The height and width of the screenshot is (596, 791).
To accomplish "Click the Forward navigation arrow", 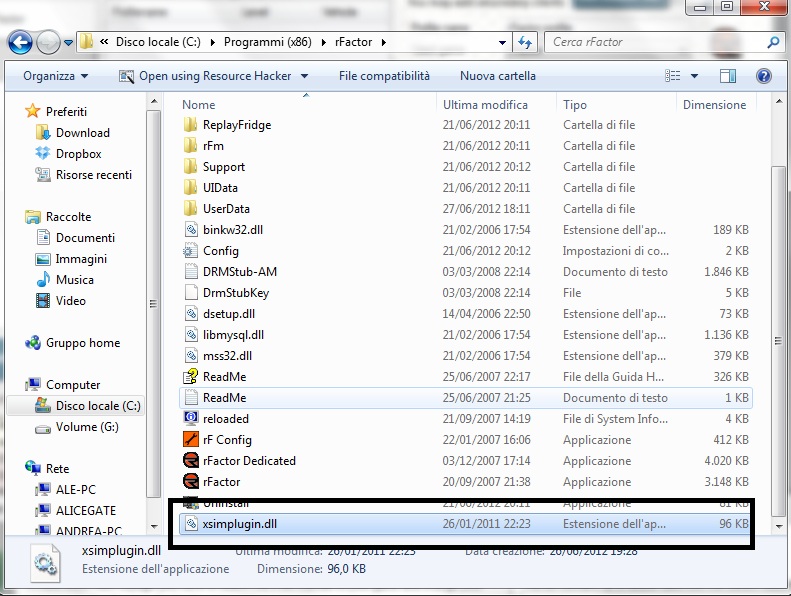I will pyautogui.click(x=48, y=42).
